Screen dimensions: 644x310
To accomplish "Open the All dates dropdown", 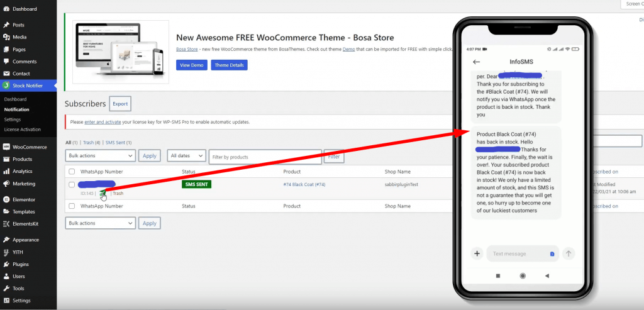I will coord(186,156).
